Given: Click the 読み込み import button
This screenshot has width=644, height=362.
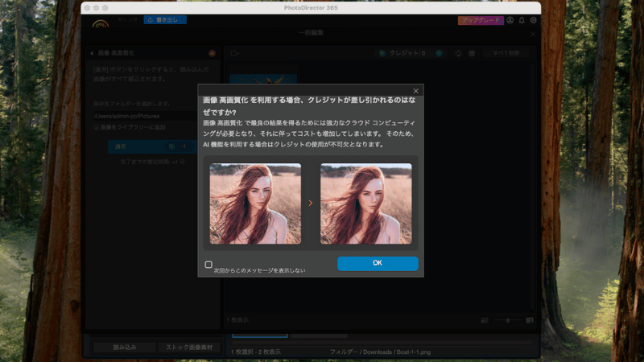Looking at the screenshot, I should (125, 348).
